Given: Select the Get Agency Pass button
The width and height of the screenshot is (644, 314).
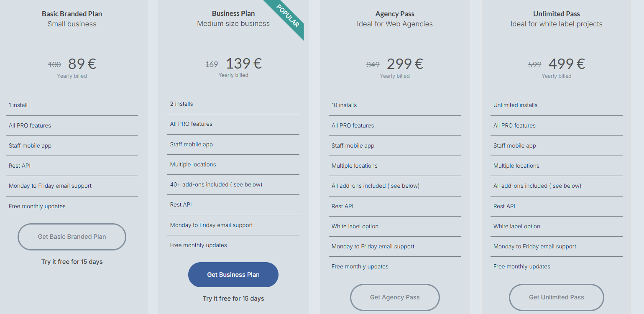Looking at the screenshot, I should point(395,297).
